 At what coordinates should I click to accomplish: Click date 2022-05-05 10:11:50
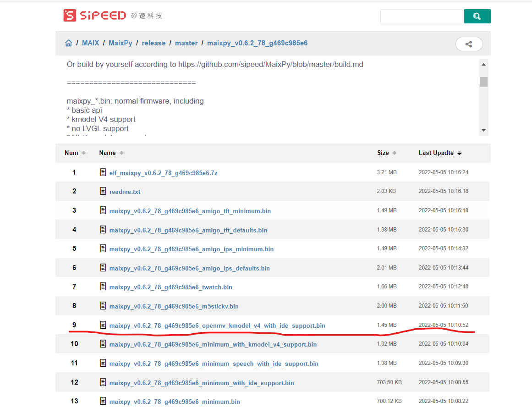444,306
